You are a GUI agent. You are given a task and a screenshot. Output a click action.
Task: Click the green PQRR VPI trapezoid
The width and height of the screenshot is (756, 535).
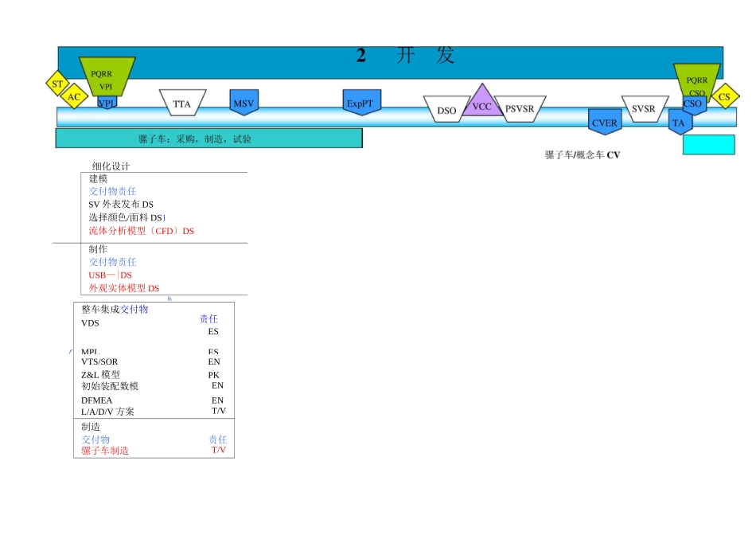(107, 76)
